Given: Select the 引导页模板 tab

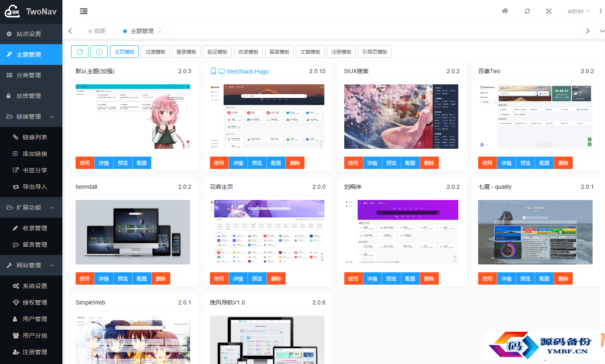Looking at the screenshot, I should [375, 52].
